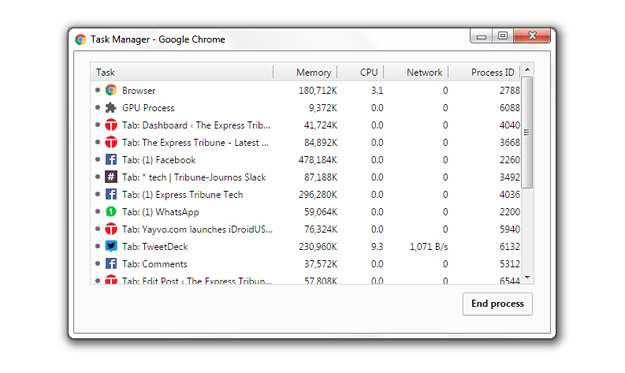Image resolution: width=625 pixels, height=373 pixels.
Task: Select 'Tab: Dashboard ‹ The Express Trib...' row
Action: point(306,125)
